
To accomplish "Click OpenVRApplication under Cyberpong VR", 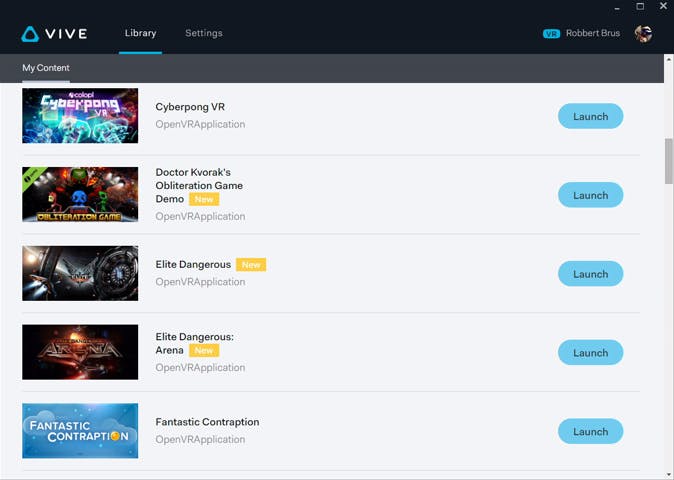I will click(200, 124).
